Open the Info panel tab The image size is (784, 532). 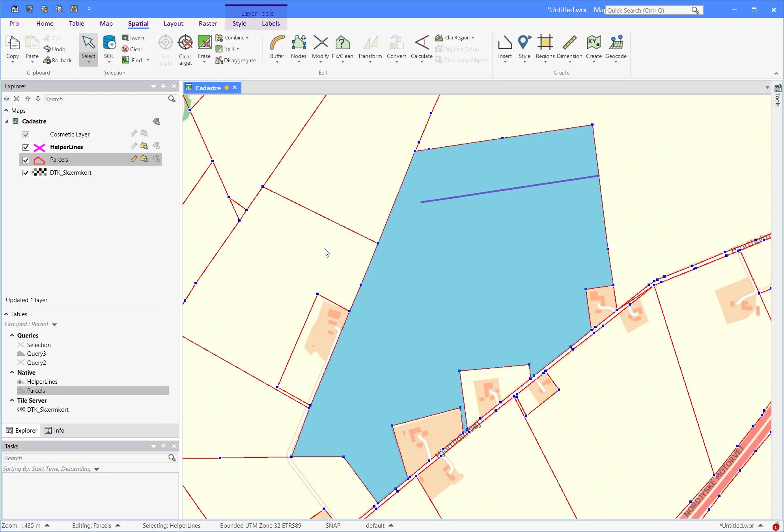pos(54,431)
